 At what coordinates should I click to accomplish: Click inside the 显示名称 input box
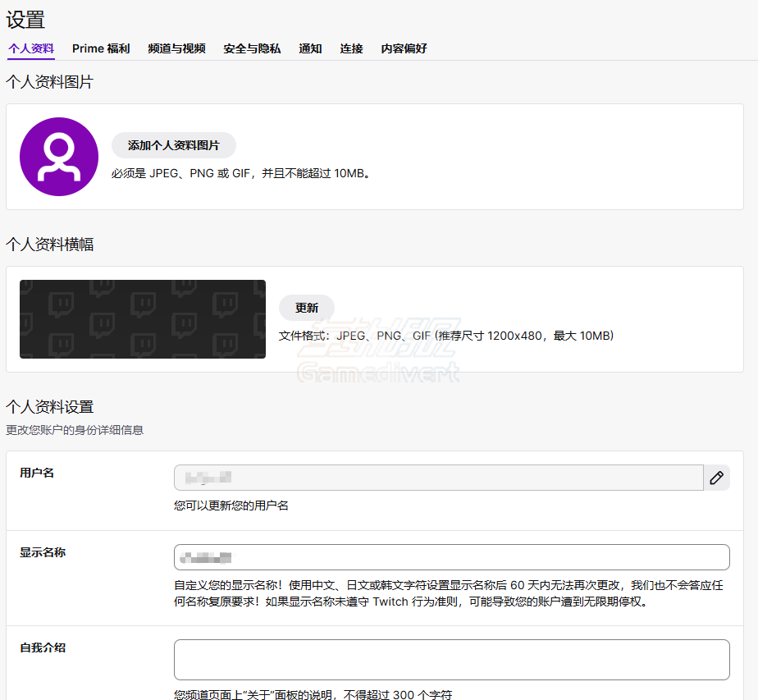coord(451,557)
